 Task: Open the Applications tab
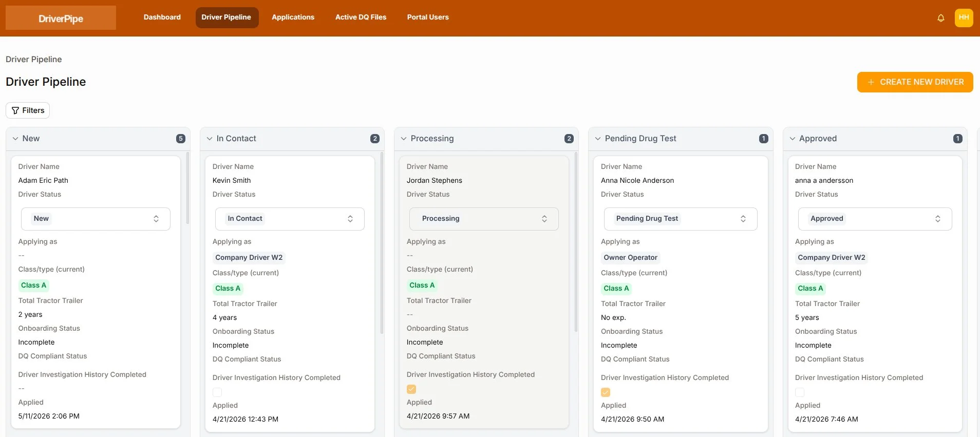tap(293, 17)
